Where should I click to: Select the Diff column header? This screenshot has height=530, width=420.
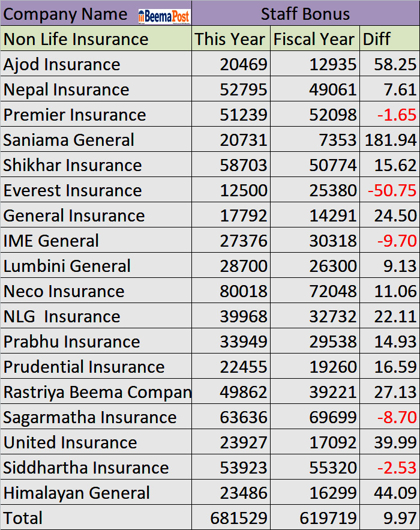coord(377,40)
